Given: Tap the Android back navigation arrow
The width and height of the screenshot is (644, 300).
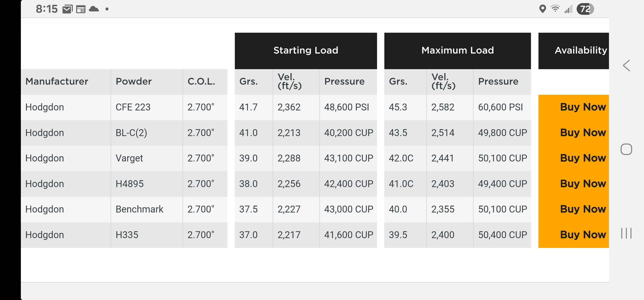Looking at the screenshot, I should point(626,66).
